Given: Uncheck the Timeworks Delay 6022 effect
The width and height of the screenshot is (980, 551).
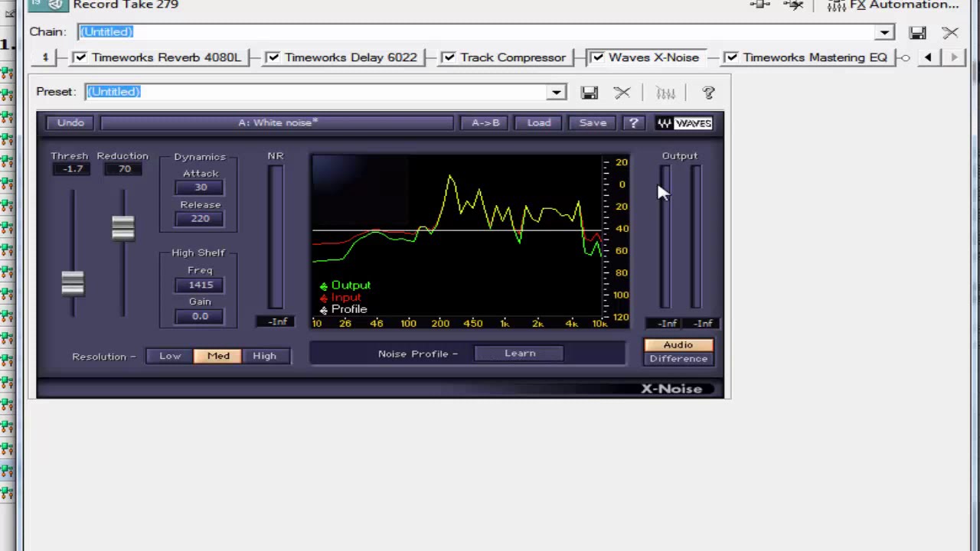Looking at the screenshot, I should pos(273,57).
